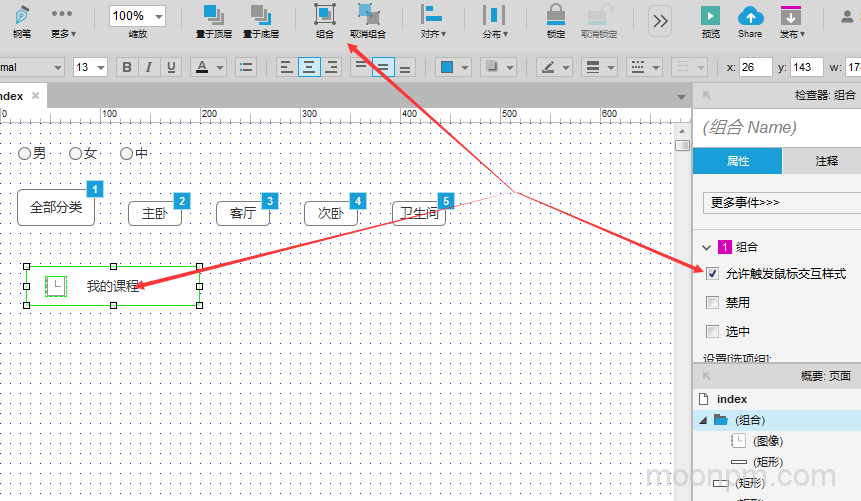Toggle bold formatting
Screen dimensions: 861x501
coord(127,67)
